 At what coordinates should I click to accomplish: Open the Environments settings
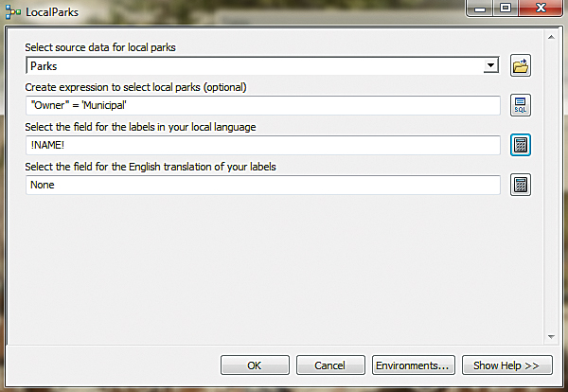point(414,365)
